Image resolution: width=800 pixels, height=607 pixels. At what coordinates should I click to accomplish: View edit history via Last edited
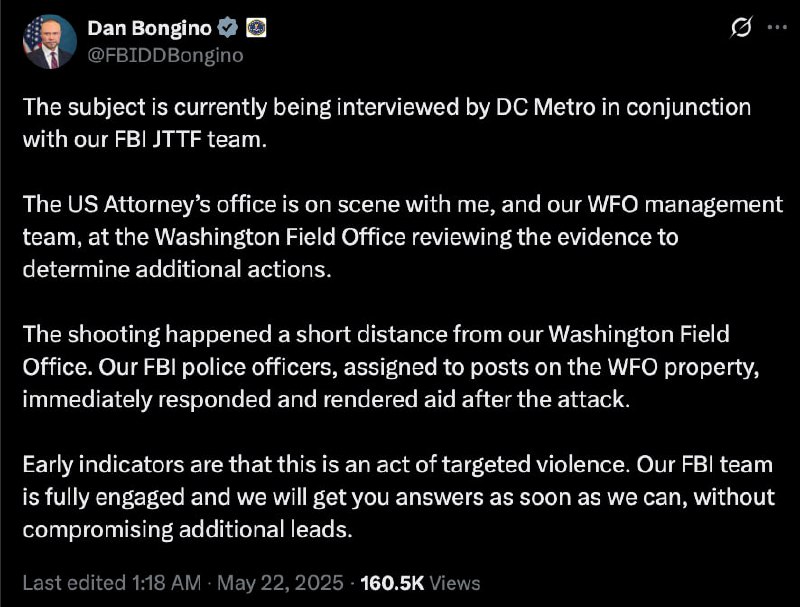(74, 583)
